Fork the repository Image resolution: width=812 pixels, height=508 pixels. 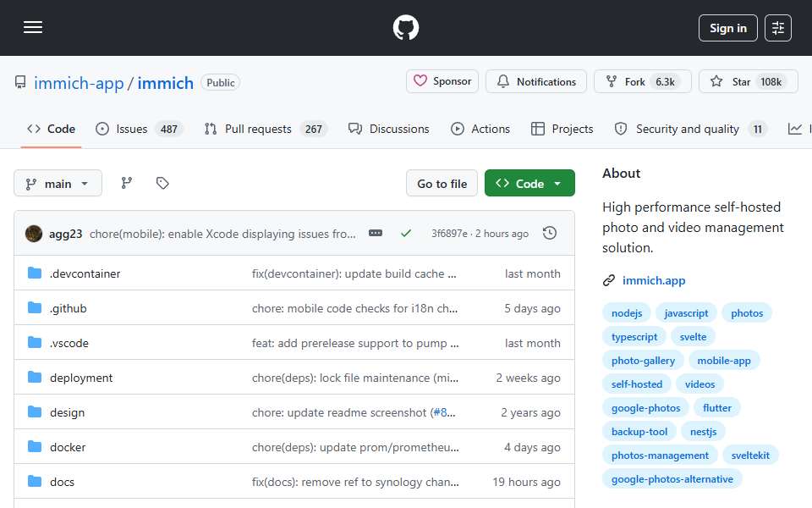pos(642,81)
